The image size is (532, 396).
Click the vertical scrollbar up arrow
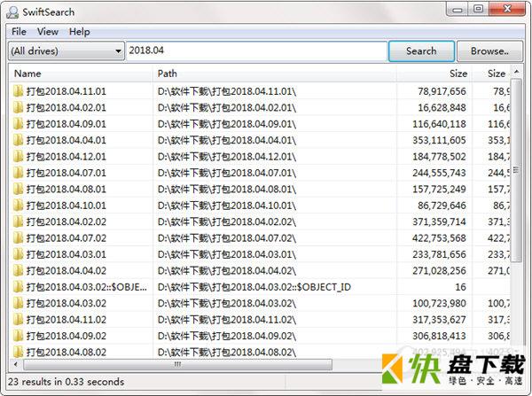pos(516,72)
